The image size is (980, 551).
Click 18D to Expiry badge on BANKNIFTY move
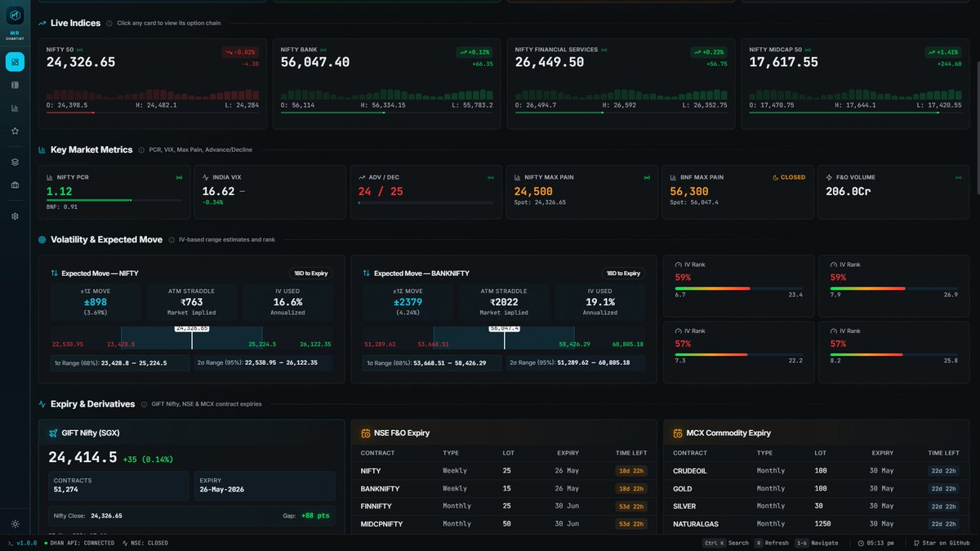[623, 273]
